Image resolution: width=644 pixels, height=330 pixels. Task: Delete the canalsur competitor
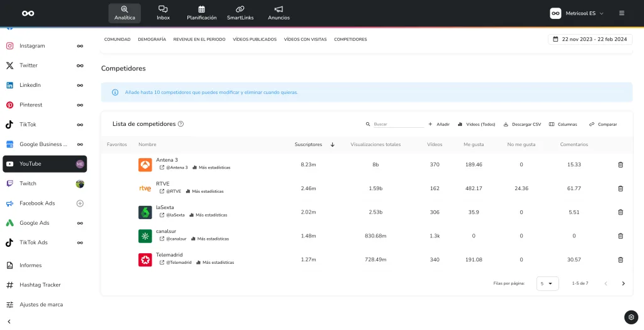[x=620, y=236]
